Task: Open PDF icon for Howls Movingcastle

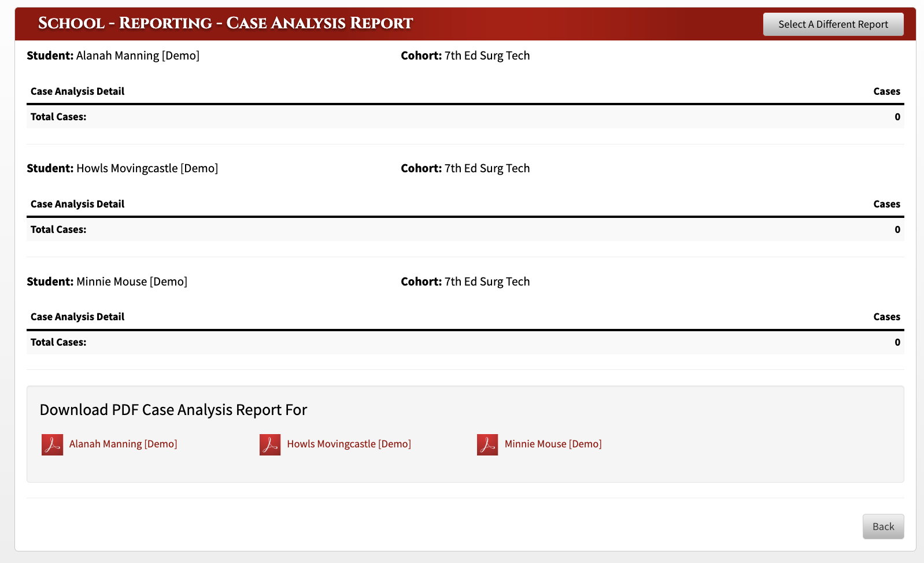Action: pyautogui.click(x=270, y=445)
